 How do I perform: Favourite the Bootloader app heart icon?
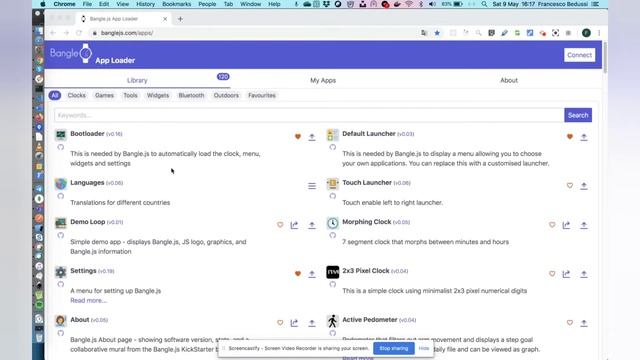tap(298, 137)
